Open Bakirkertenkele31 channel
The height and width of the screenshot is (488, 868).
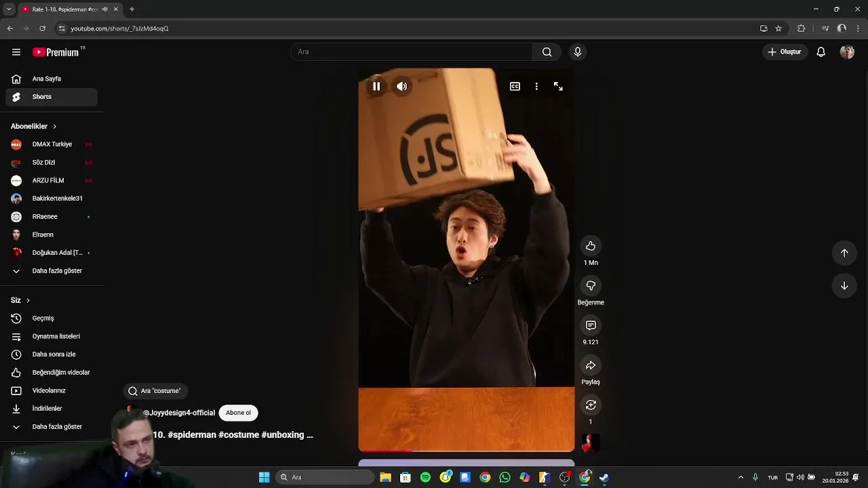coord(52,199)
